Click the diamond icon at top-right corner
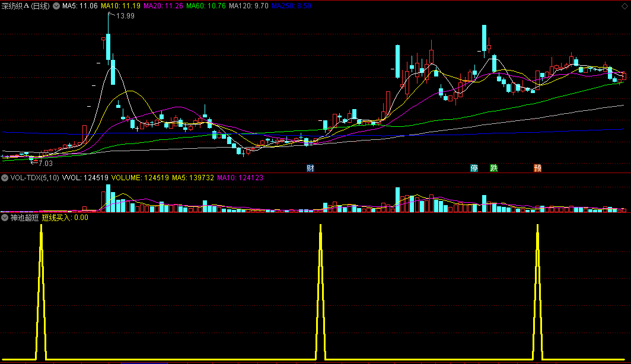The width and height of the screenshot is (631, 364). (624, 7)
